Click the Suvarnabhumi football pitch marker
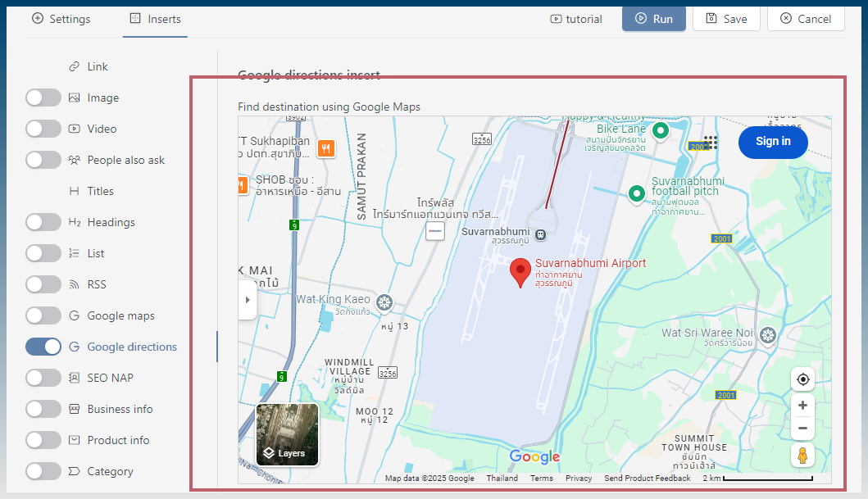 click(637, 194)
